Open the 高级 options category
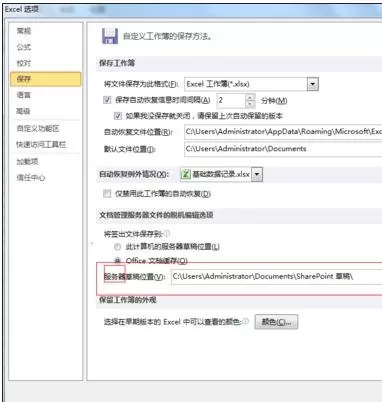This screenshot has height=402, width=382. (24, 111)
